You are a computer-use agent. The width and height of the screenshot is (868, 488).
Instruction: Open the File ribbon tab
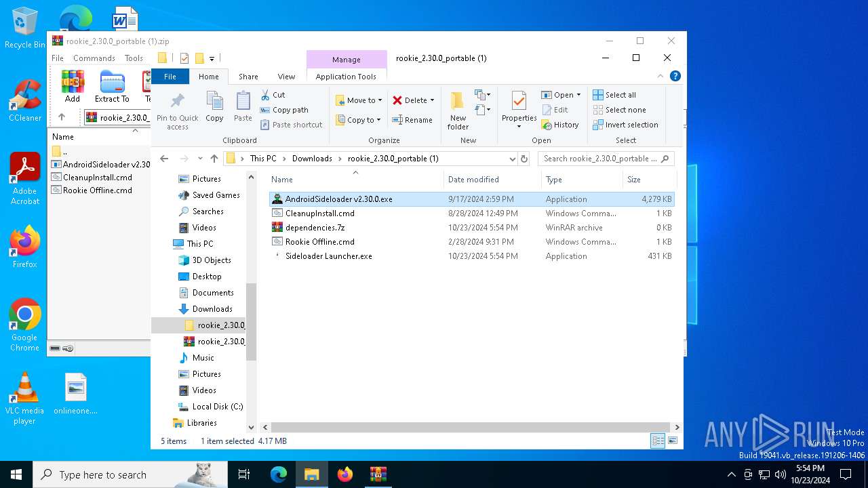click(x=170, y=77)
